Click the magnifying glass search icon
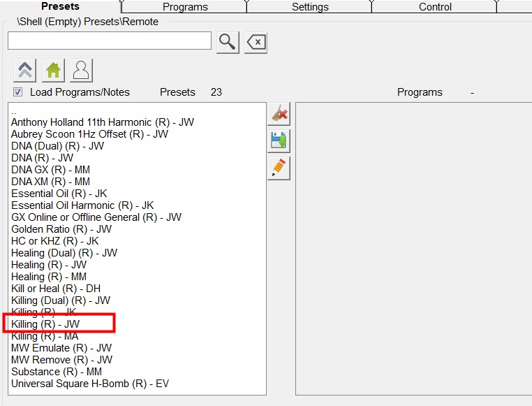Screen dimensions: 532x406 click(x=228, y=42)
